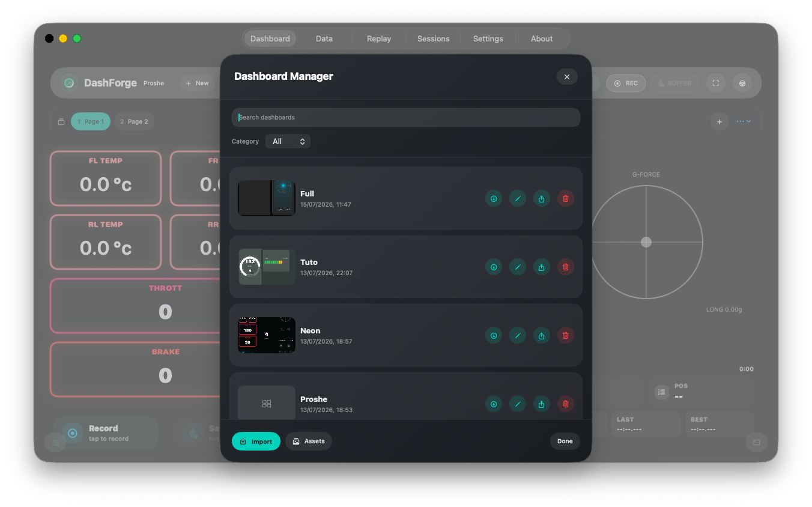Viewport: 812px width, 507px height.
Task: Open the Data tab
Action: pos(324,38)
